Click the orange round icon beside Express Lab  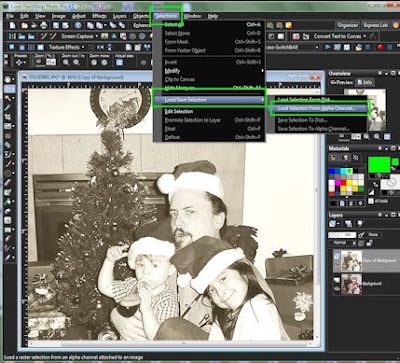pos(396,25)
